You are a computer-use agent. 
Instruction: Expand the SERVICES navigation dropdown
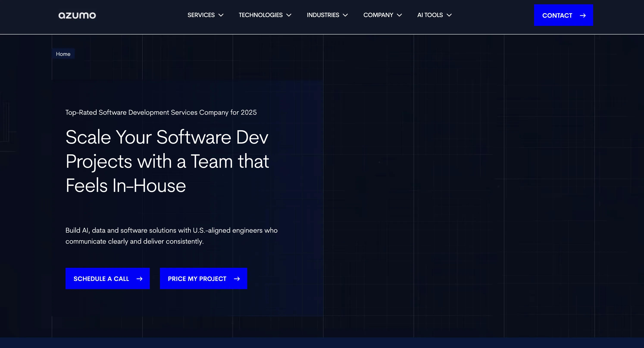(201, 15)
